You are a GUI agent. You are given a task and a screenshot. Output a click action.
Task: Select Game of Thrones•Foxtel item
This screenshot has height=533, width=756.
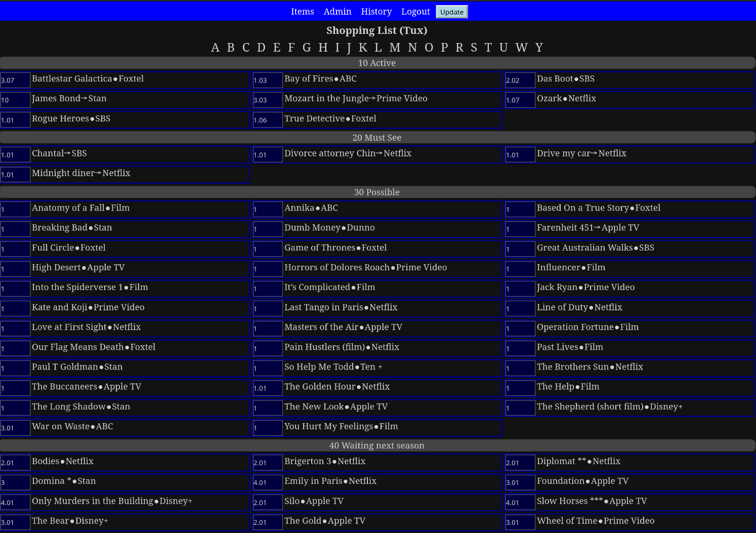coord(335,248)
